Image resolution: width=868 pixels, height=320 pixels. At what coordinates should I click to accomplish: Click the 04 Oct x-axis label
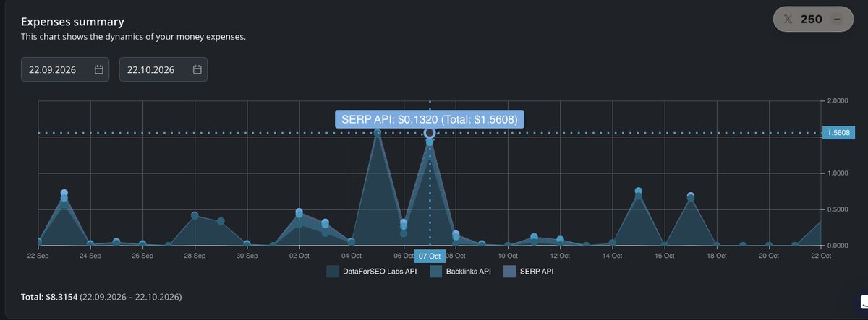351,256
